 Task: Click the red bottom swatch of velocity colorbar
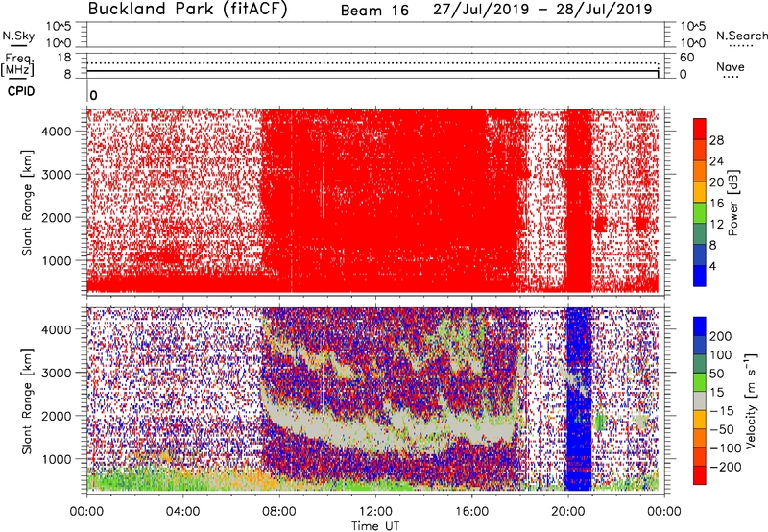pos(700,475)
